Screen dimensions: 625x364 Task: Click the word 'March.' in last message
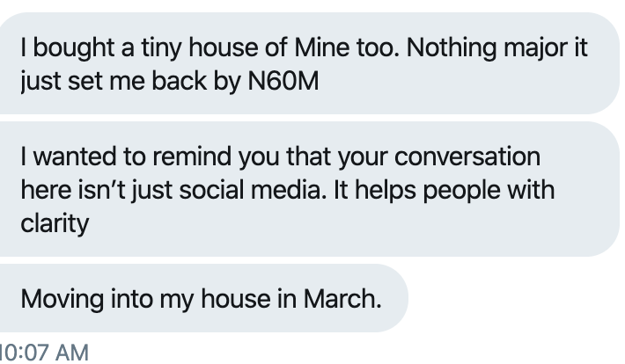point(342,298)
